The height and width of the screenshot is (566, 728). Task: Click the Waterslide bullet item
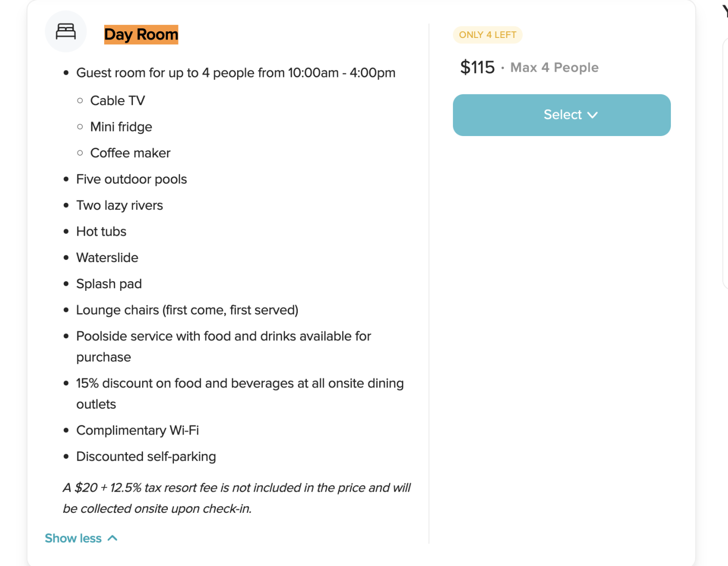107,257
